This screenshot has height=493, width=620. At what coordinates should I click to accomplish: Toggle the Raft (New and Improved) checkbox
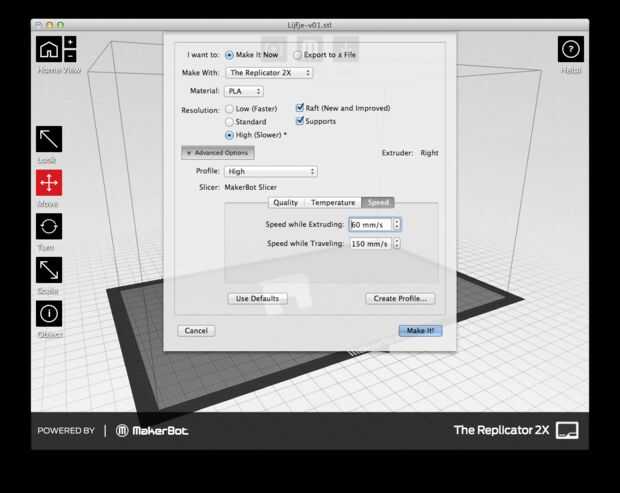[300, 108]
